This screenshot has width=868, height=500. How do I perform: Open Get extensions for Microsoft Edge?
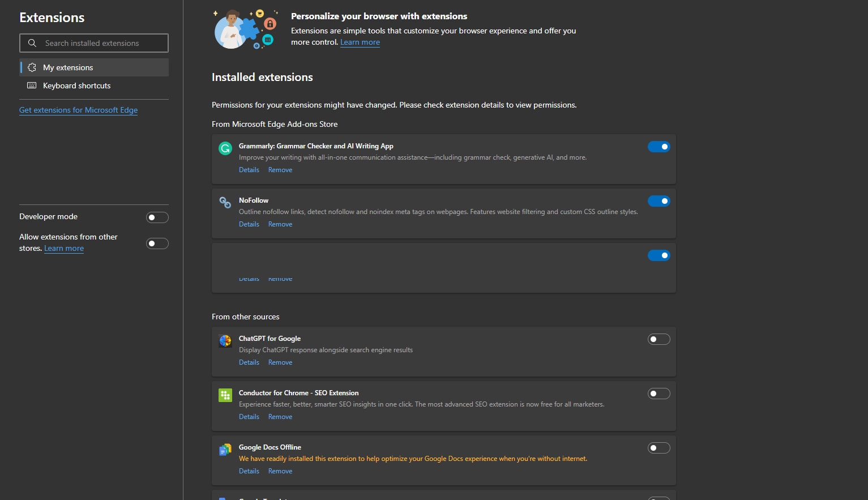click(78, 110)
